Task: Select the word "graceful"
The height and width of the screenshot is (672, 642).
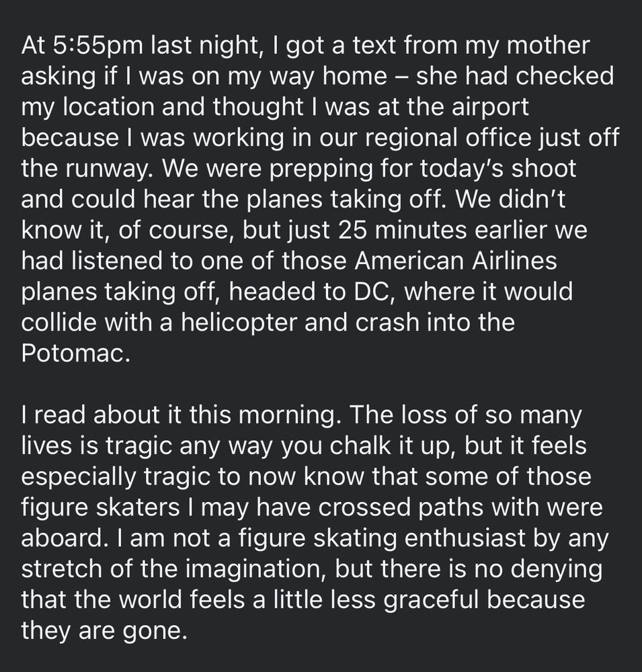Action: 430,600
